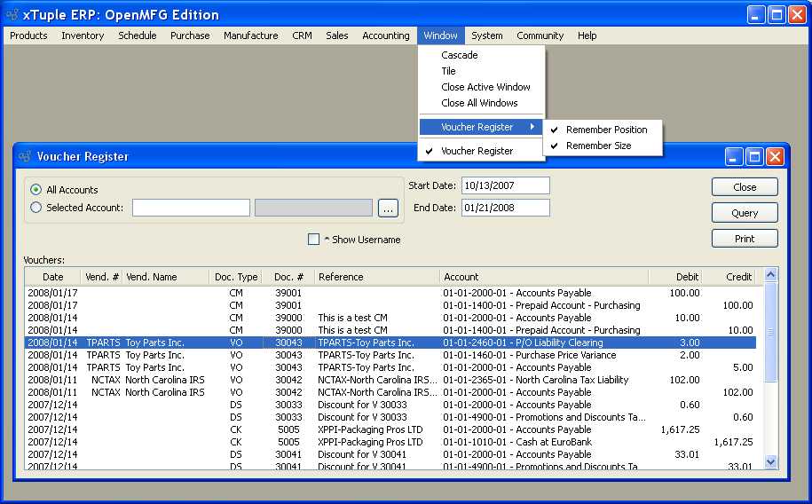The width and height of the screenshot is (812, 504).
Task: Click the ellipsis account browse button
Action: pyautogui.click(x=388, y=209)
